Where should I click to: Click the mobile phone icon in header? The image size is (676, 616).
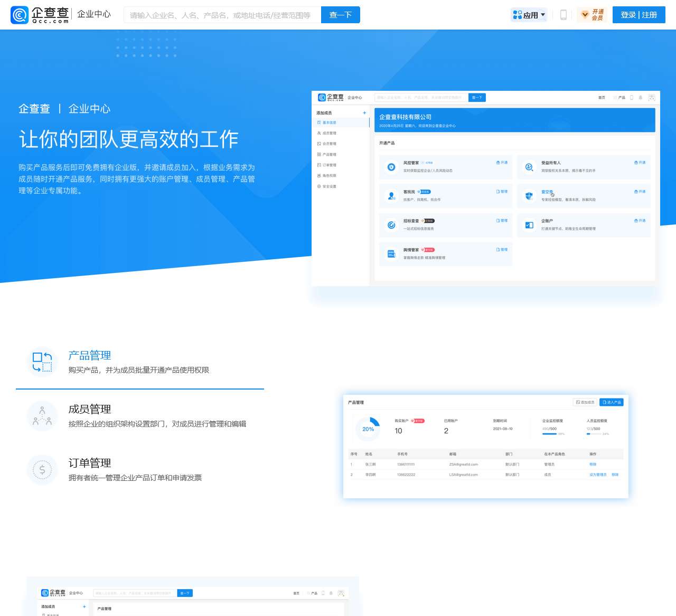(x=564, y=15)
